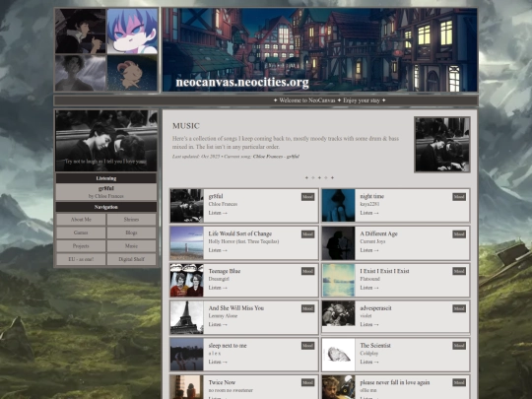
Task: Go to the Games page
Action: 81,233
